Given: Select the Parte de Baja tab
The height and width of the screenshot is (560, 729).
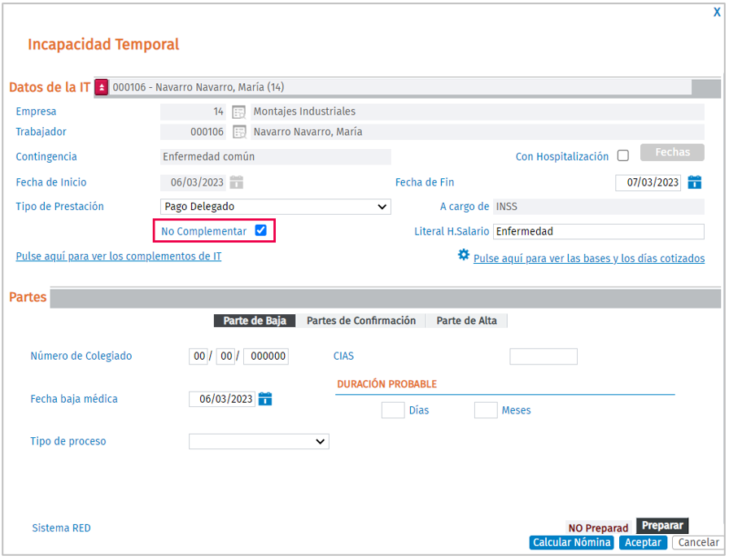Looking at the screenshot, I should (x=255, y=321).
